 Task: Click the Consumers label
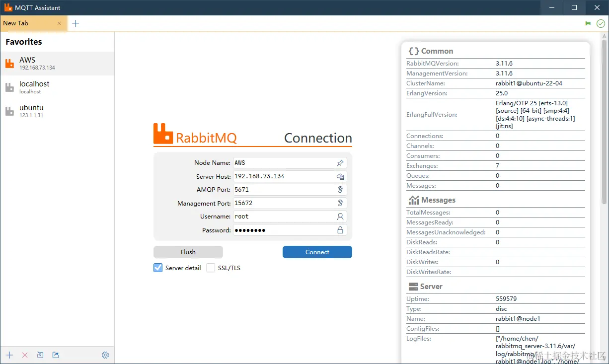click(423, 156)
